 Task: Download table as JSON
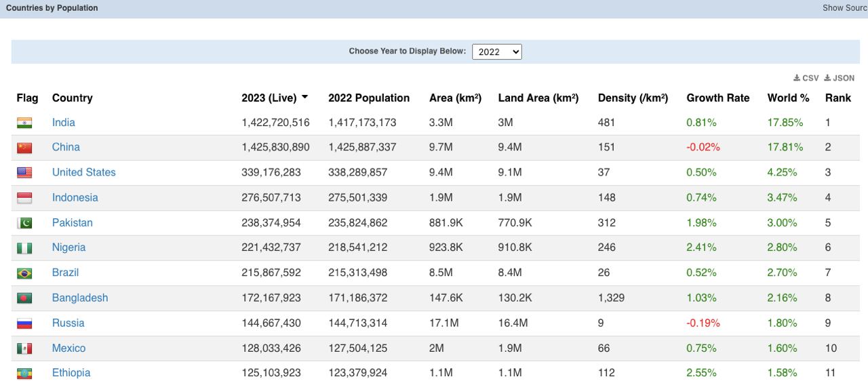[840, 78]
